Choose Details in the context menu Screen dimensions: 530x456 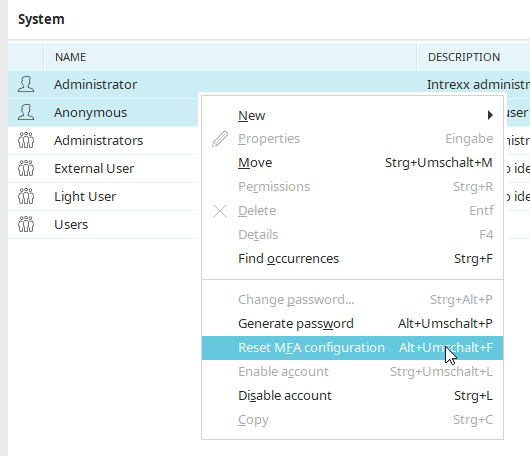352,235
